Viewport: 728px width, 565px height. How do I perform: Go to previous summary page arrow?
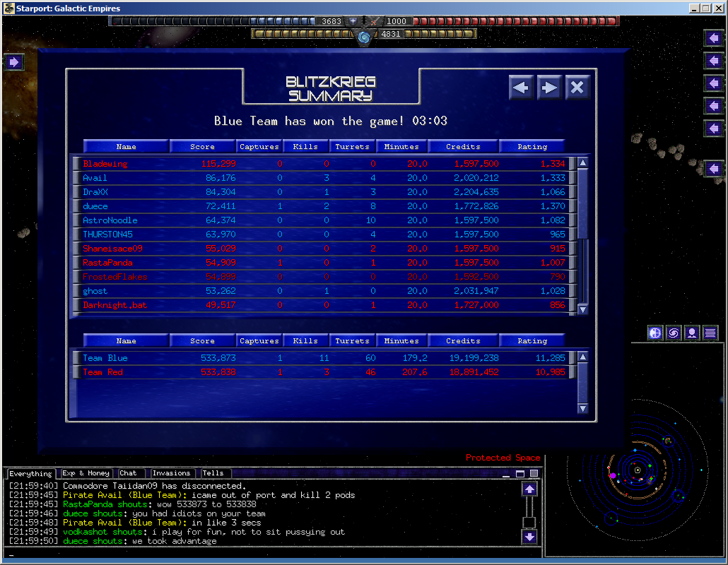click(x=521, y=88)
